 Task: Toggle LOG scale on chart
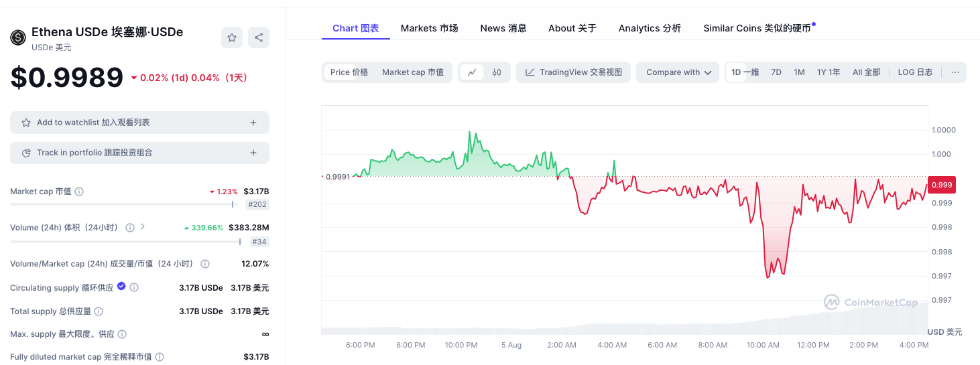[x=915, y=72]
